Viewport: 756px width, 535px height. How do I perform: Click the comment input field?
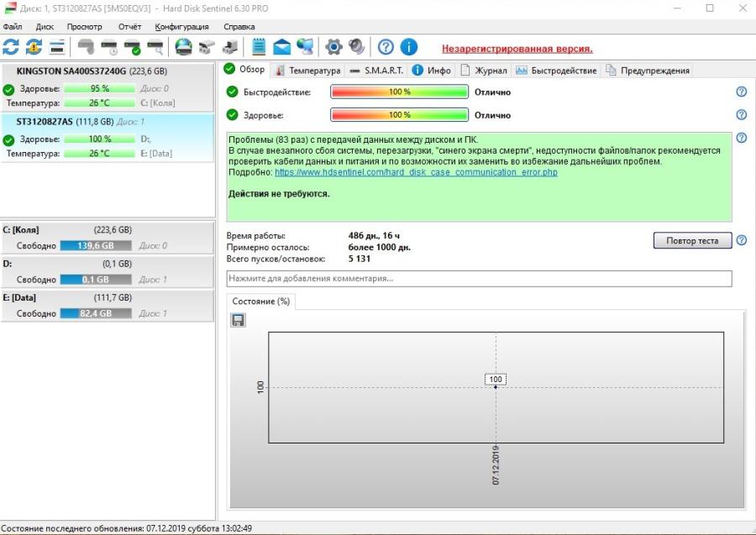479,279
